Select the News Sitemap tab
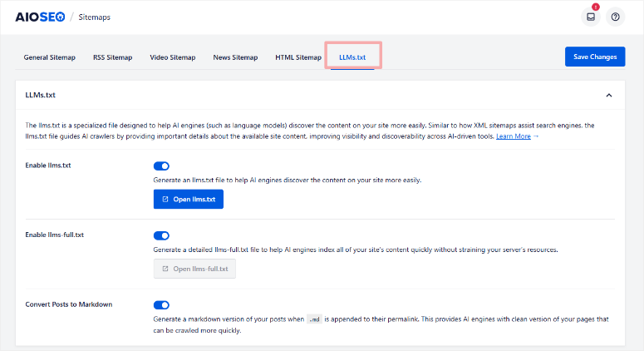Screen dimensions: 644x351 tap(235, 57)
